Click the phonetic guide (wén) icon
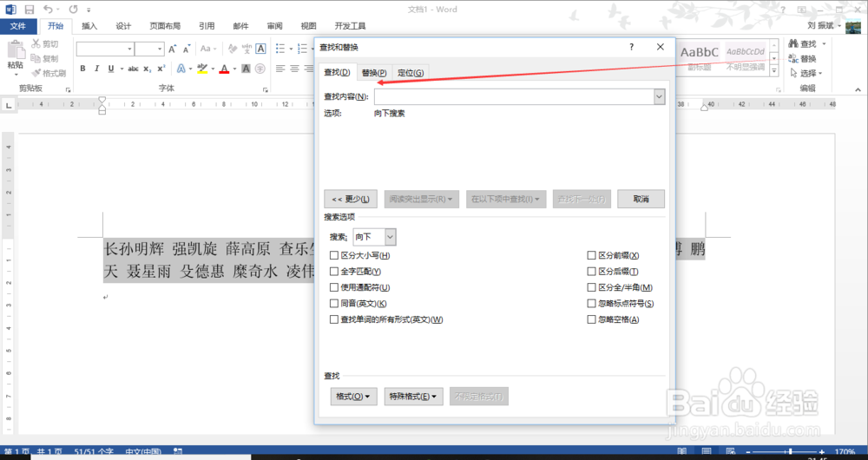Screen dimensions: 868x460 [x=247, y=49]
